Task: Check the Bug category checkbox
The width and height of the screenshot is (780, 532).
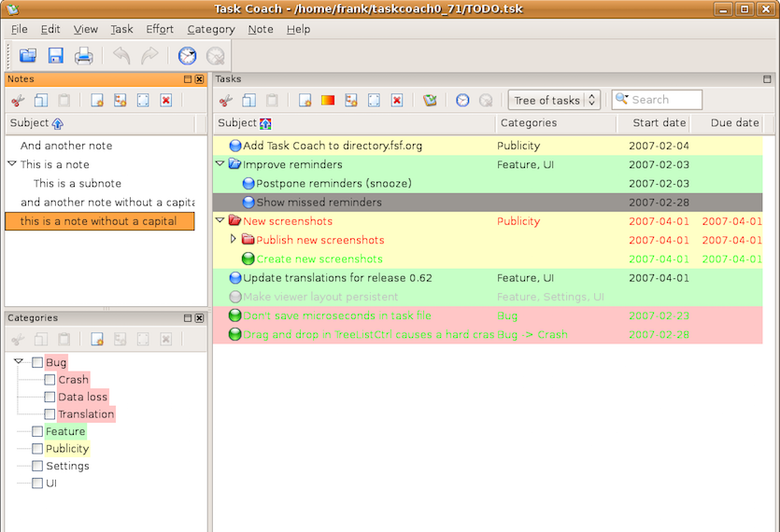Action: coord(37,362)
